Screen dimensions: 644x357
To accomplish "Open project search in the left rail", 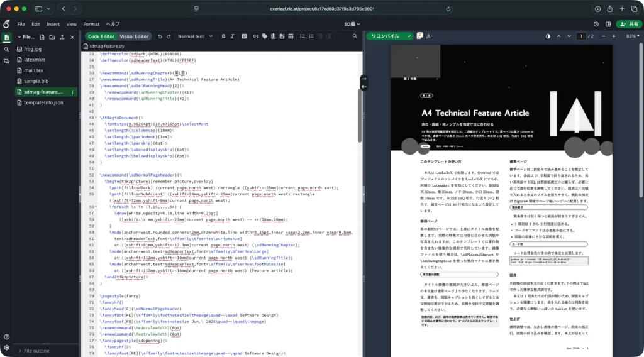I will 6,50.
